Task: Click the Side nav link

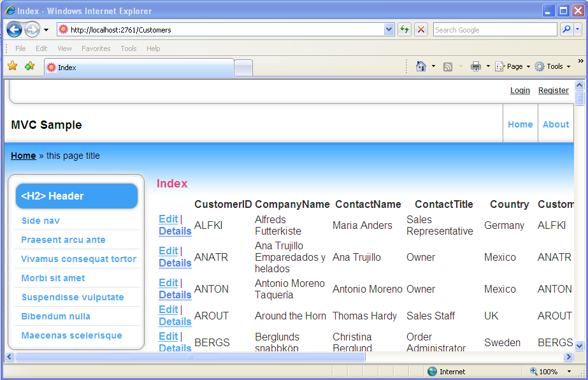Action: click(41, 221)
